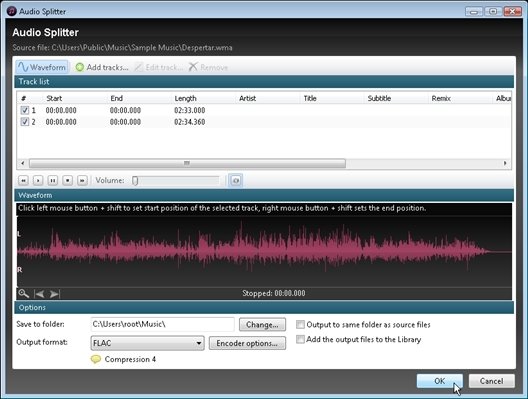528x399 pixels.
Task: Open the Output format FLAC dropdown
Action: coord(147,343)
